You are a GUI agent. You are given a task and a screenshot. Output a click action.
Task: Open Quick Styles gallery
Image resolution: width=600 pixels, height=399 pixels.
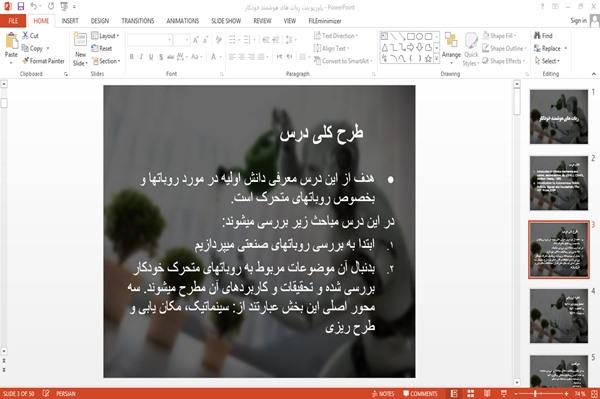(471, 49)
